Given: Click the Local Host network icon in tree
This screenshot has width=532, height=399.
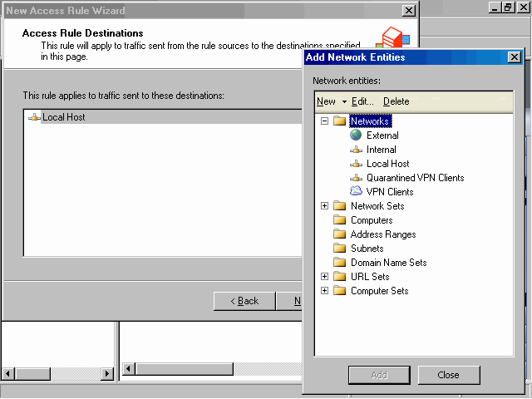Looking at the screenshot, I should tap(356, 164).
